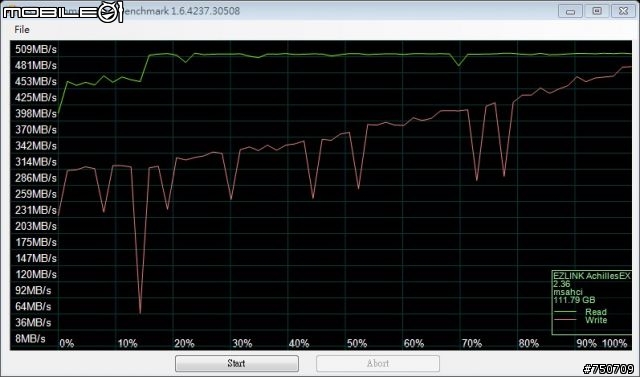
Task: Click the 20% x-axis label
Action: pyautogui.click(x=184, y=344)
